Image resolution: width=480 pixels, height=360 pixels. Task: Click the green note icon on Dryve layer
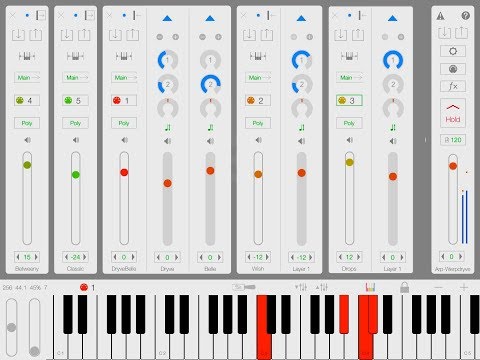[x=168, y=128]
